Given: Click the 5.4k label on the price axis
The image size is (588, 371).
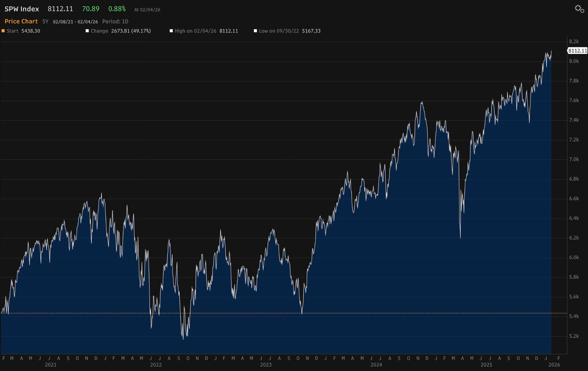Looking at the screenshot, I should (x=574, y=316).
